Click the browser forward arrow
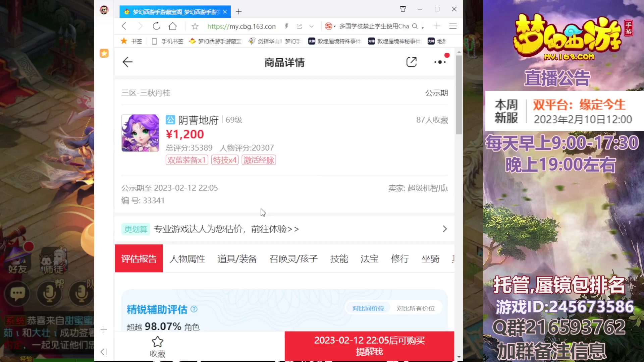Image resolution: width=644 pixels, height=362 pixels. [140, 26]
